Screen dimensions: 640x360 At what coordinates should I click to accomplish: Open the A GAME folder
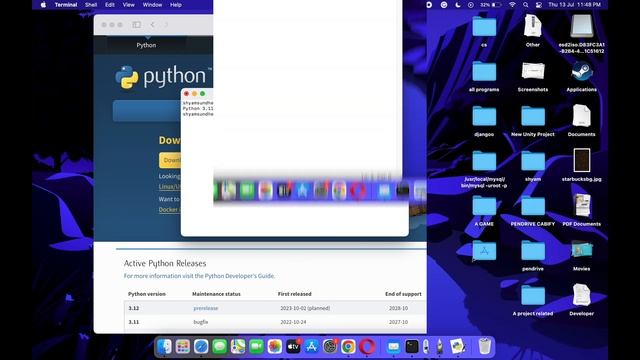tap(484, 207)
